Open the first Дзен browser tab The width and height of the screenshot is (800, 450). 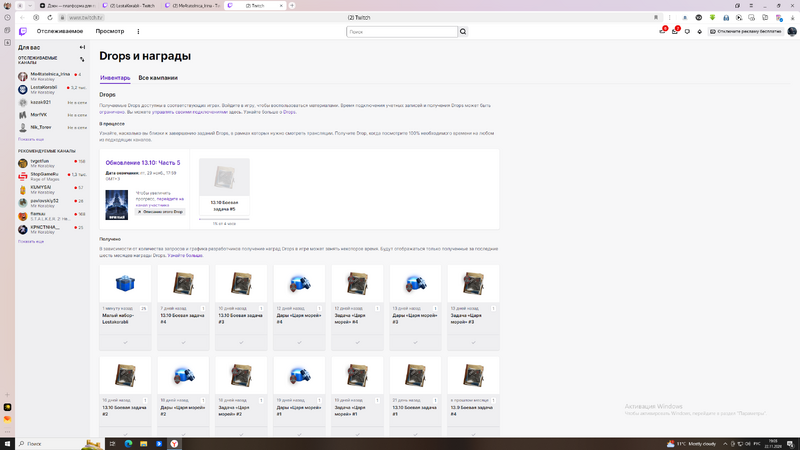click(68, 6)
